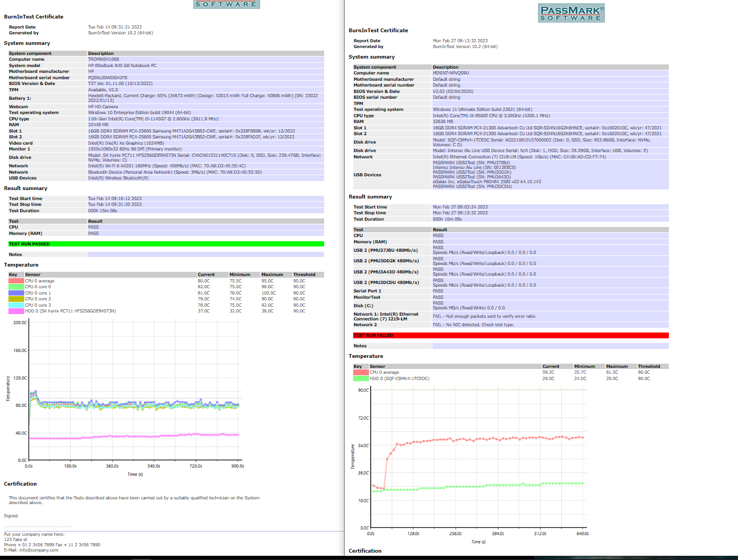This screenshot has width=738, height=560.
Task: Click blue CPU 0 core 1 legend key
Action: (x=16, y=293)
